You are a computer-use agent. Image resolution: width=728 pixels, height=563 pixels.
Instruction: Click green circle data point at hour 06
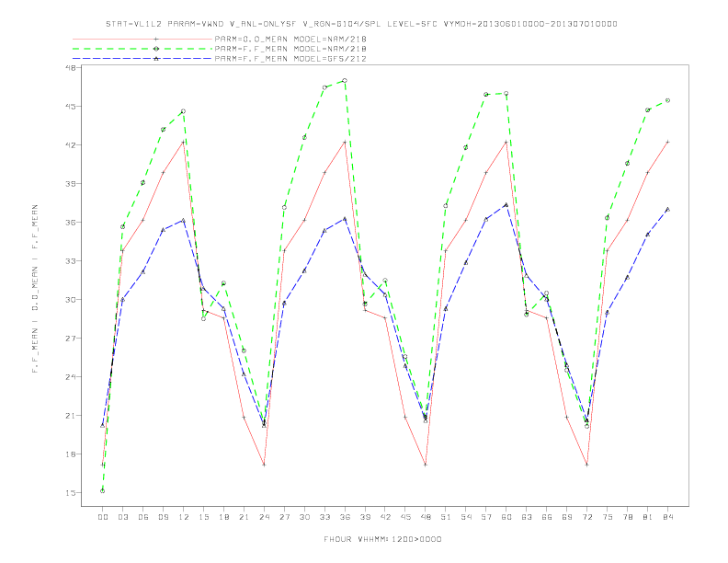click(143, 182)
